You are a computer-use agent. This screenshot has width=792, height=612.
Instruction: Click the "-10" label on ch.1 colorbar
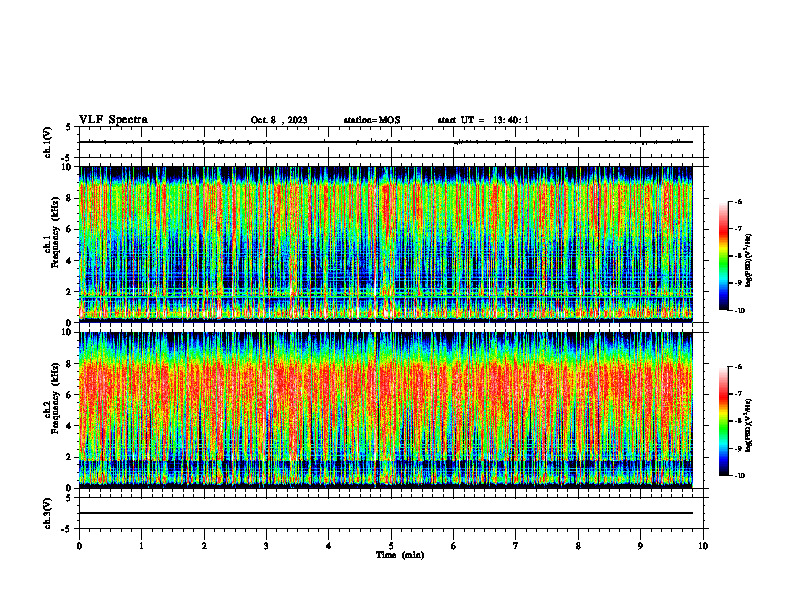(x=739, y=310)
